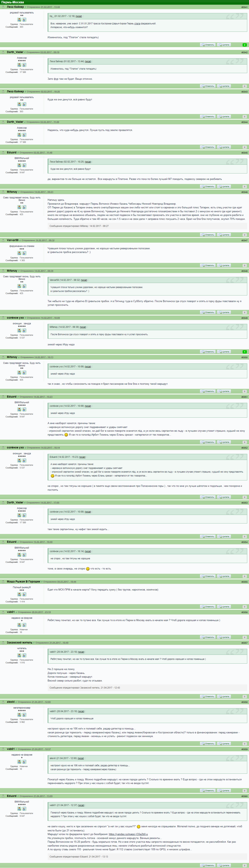Image resolution: width=249 pixels, height=868 pixels.
Task: Click the message icon under Varvar59 in post #3047
Action: [x=24, y=253]
